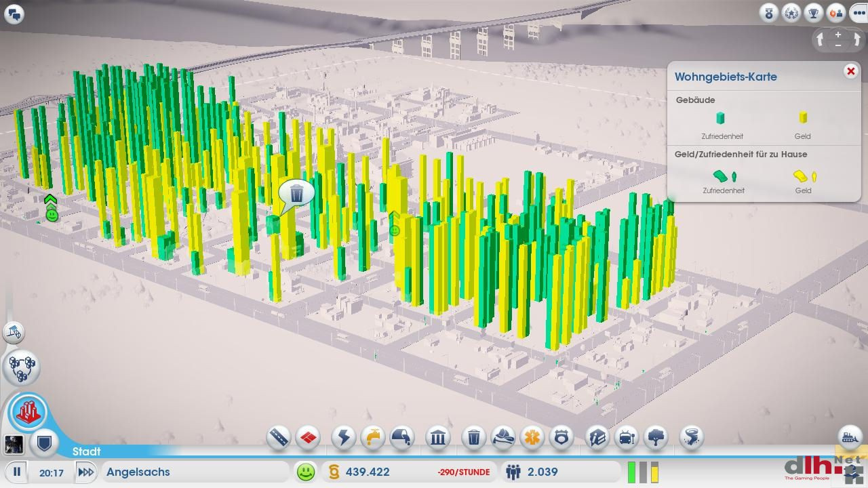Open the playground construction icon
This screenshot has width=868, height=488.
(x=14, y=332)
